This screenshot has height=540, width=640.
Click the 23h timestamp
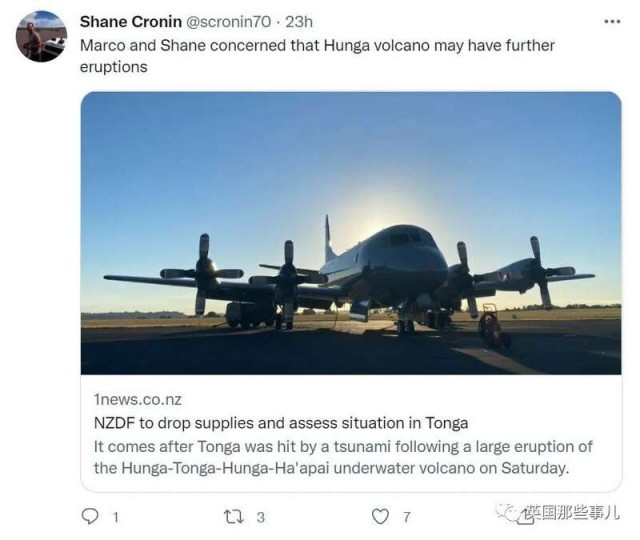299,22
